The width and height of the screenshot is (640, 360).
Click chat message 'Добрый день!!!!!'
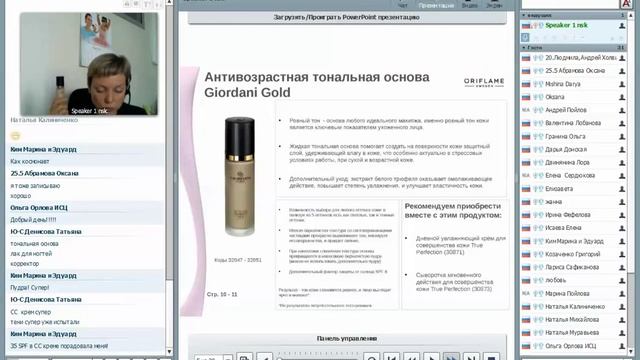(33, 220)
